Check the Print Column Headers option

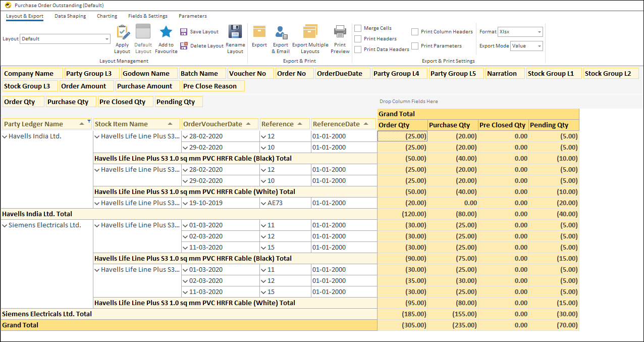point(415,31)
